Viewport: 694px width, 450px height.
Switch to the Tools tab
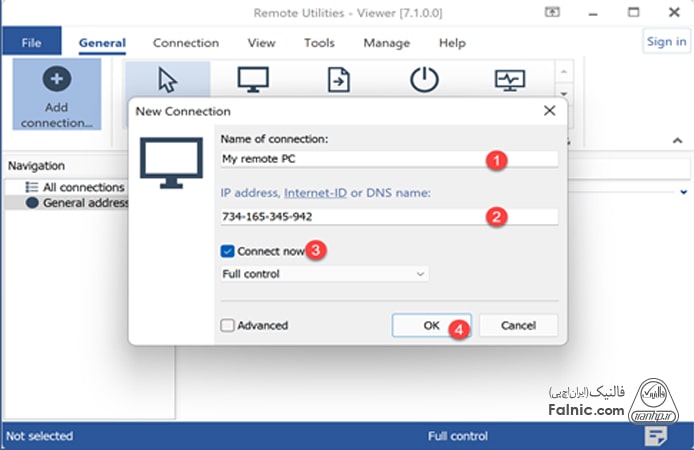(x=319, y=43)
